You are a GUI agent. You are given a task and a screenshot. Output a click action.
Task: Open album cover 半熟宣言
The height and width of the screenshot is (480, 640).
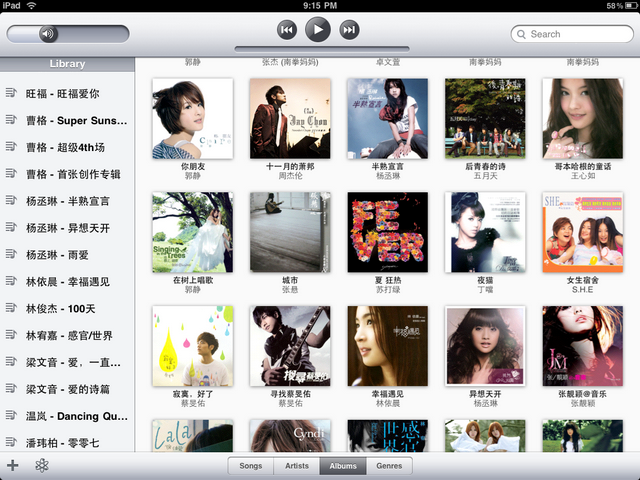[388, 118]
